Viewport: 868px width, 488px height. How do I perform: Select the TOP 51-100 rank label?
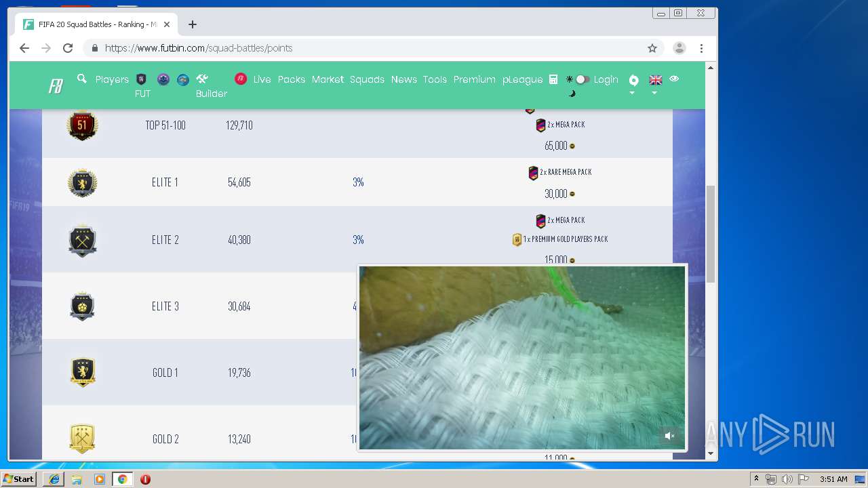coord(165,125)
